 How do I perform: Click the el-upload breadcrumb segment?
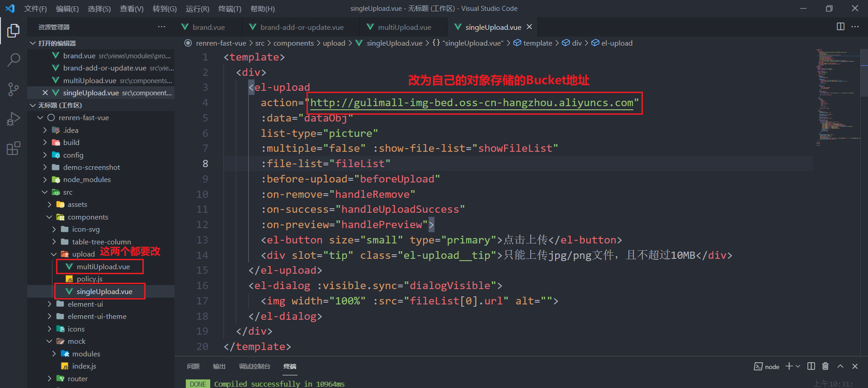[x=612, y=43]
